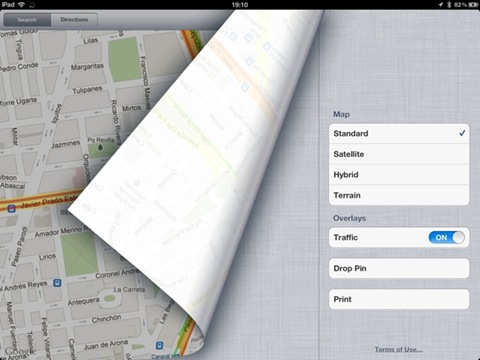This screenshot has width=480, height=360.
Task: Tap the location services arrow icon
Action: (441, 5)
